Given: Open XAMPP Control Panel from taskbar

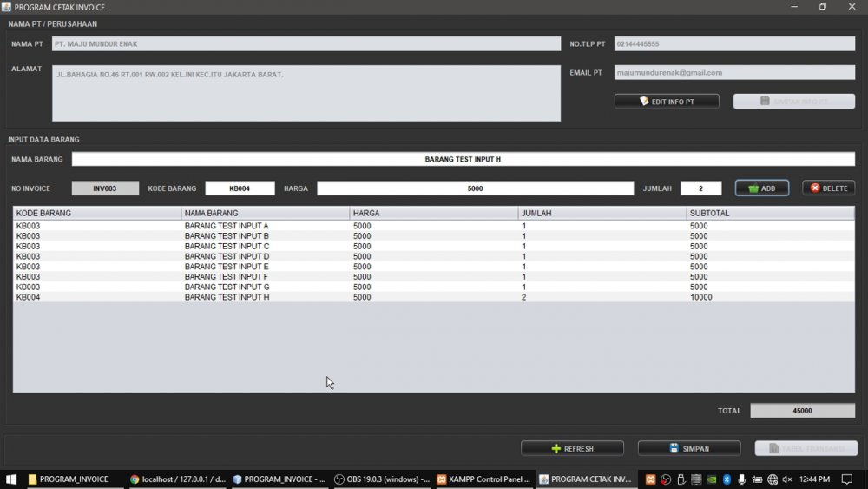Looking at the screenshot, I should coord(483,479).
